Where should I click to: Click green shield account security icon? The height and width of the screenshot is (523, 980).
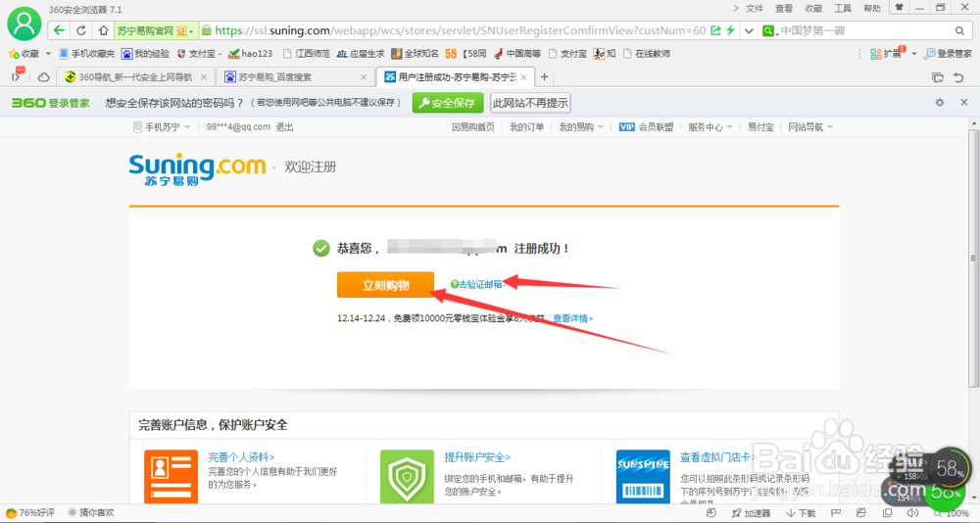pyautogui.click(x=407, y=477)
